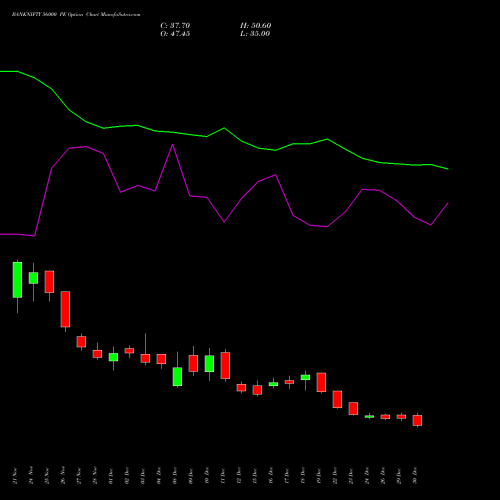This screenshot has height=500, width=500.
Task: Click the red candle for 11 Dec
Action: point(225,365)
